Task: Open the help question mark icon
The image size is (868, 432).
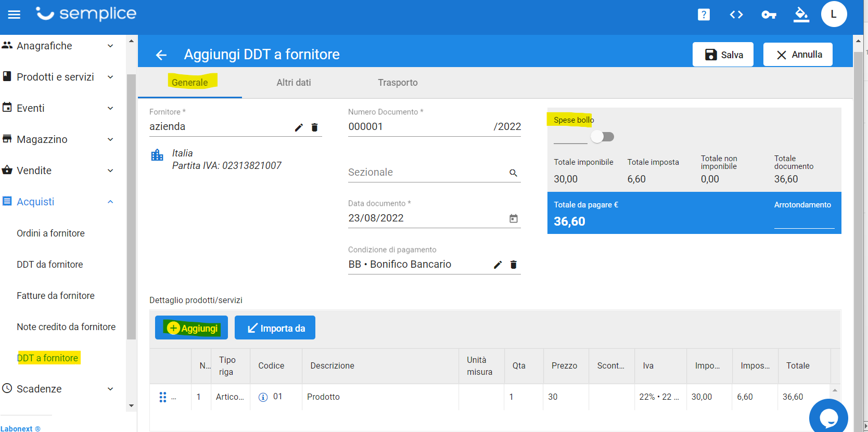Action: (x=704, y=15)
